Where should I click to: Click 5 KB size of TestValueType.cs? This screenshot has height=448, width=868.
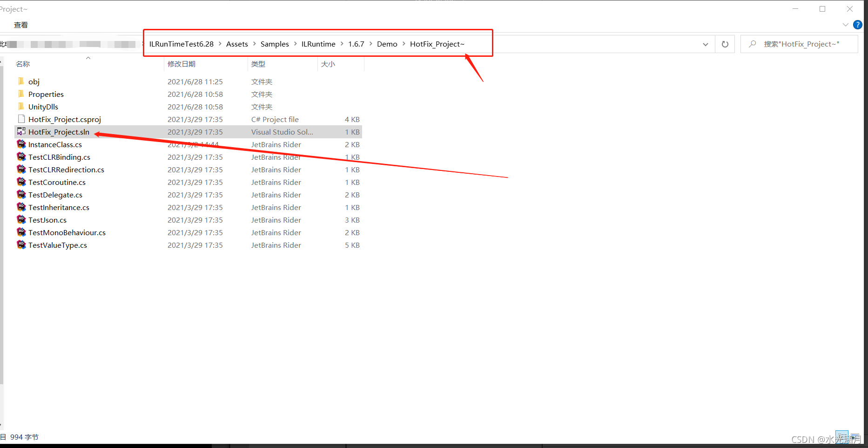[x=352, y=245]
